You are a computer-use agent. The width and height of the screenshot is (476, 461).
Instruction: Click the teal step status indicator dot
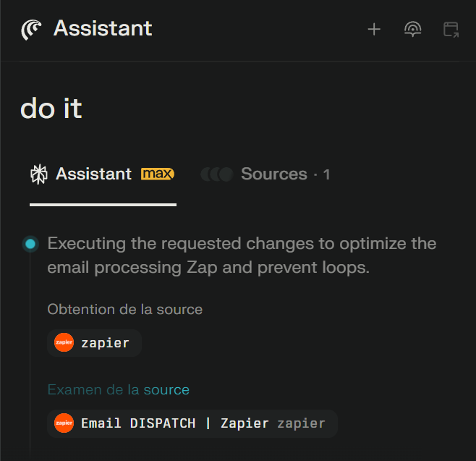tap(30, 244)
